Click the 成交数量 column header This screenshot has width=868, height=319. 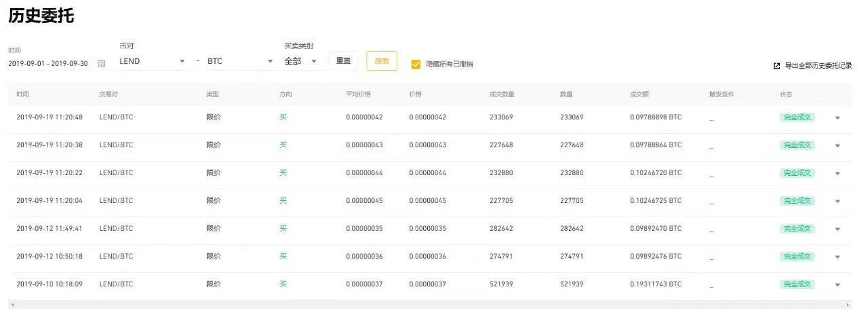tap(502, 94)
